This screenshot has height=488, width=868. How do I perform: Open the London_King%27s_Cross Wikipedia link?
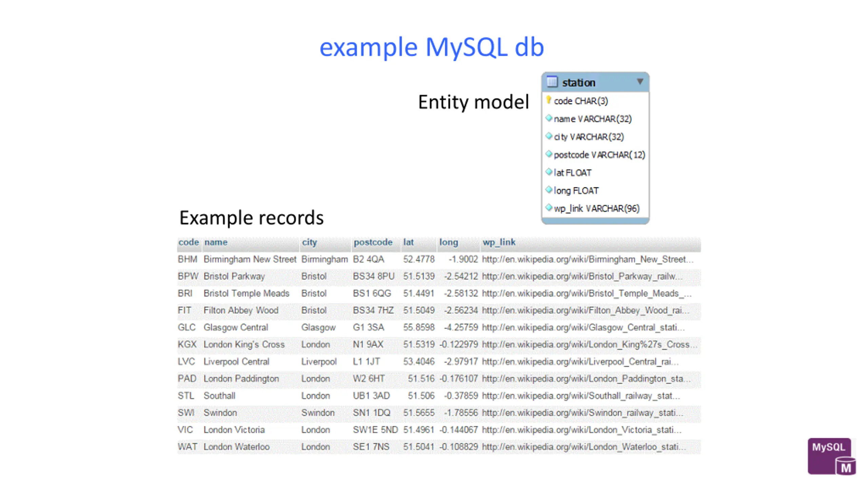[x=590, y=345]
